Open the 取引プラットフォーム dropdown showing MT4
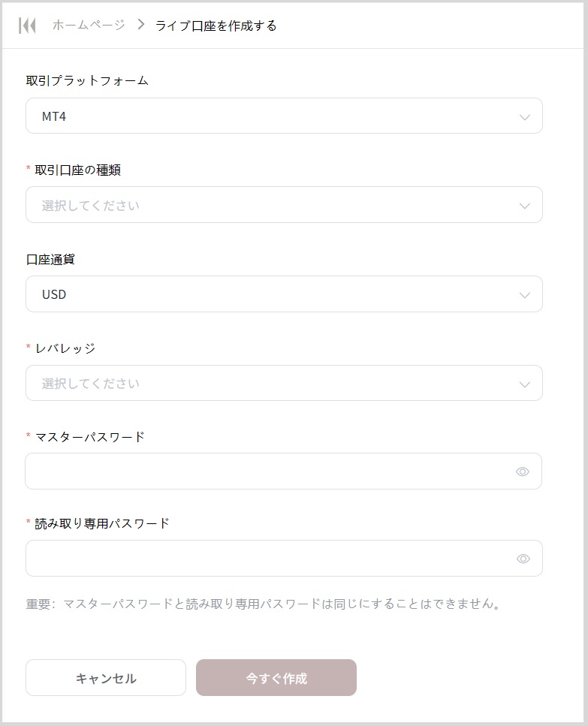Image resolution: width=588 pixels, height=726 pixels. coord(270,116)
